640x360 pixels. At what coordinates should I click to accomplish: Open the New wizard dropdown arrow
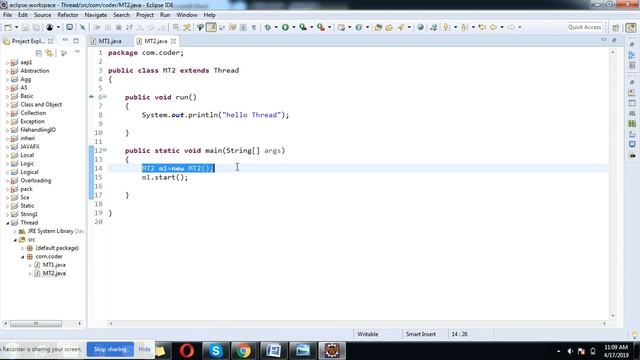click(16, 27)
